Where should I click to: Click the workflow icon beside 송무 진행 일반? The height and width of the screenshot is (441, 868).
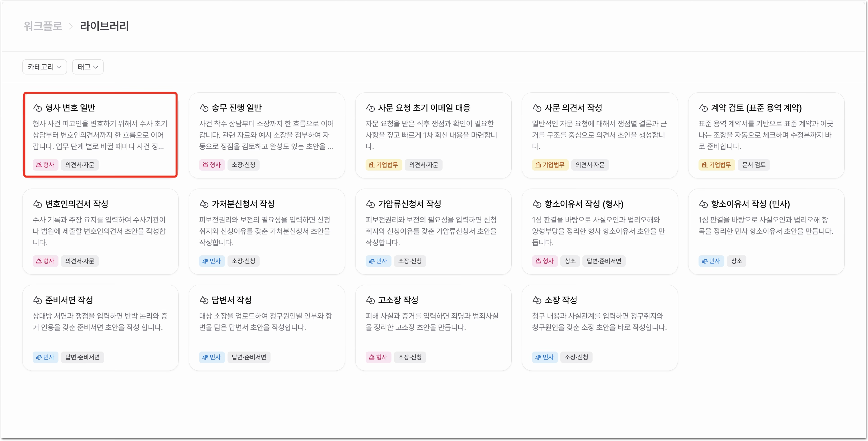point(204,108)
